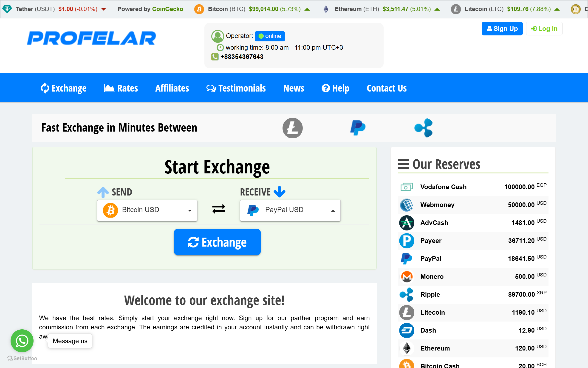Image resolution: width=588 pixels, height=368 pixels.
Task: Click the Tether icon in the ticker
Action: click(7, 9)
